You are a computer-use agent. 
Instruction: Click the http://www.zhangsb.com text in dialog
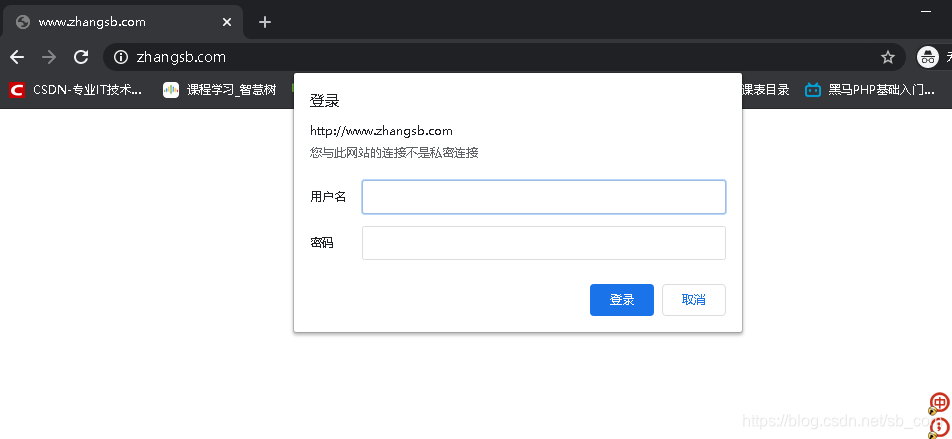click(381, 131)
